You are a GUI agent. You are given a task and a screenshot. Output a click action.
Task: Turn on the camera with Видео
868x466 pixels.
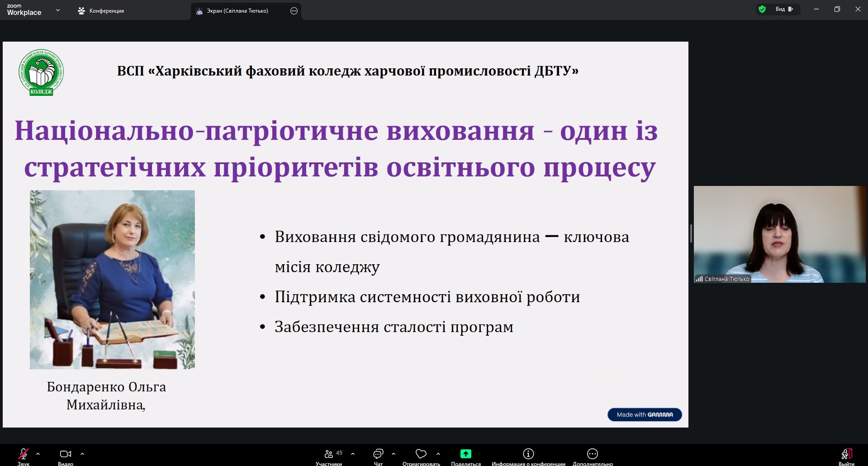[x=66, y=454]
